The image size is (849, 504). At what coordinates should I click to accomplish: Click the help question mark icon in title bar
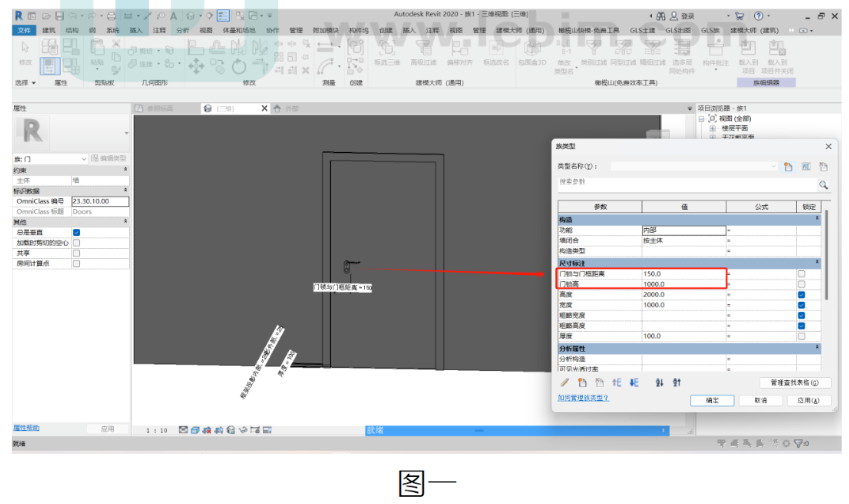pos(759,16)
